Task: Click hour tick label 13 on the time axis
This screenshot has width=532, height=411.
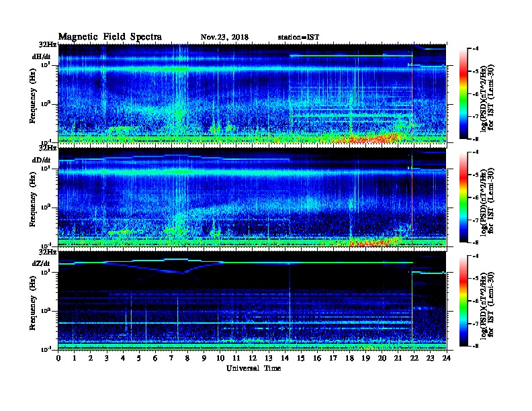Action: pos(269,359)
